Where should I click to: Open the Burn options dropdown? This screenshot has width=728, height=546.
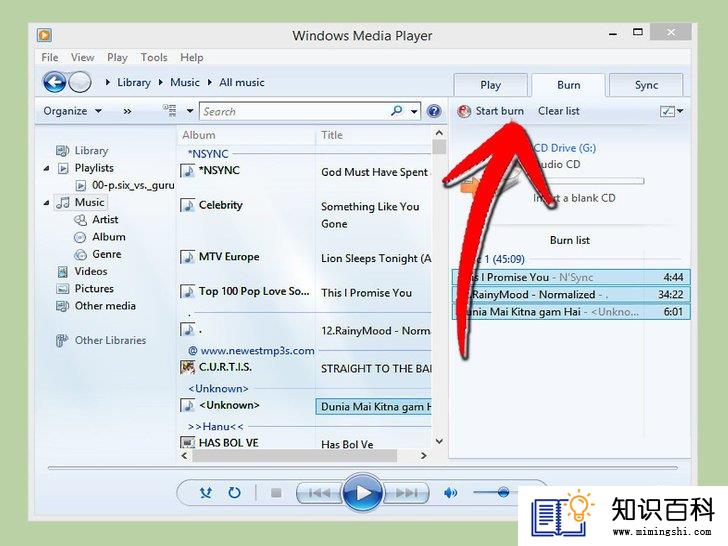(671, 111)
